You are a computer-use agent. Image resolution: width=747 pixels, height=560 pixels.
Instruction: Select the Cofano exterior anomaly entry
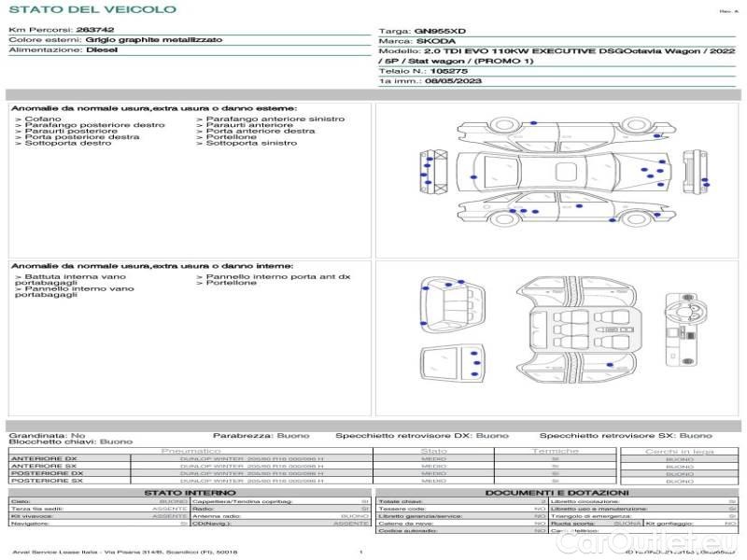tap(43, 119)
